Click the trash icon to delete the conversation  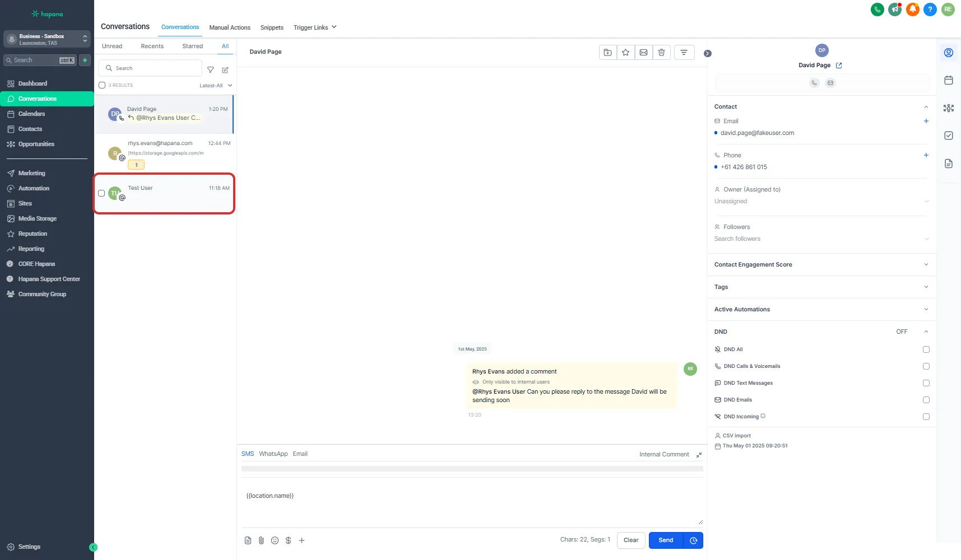point(661,53)
